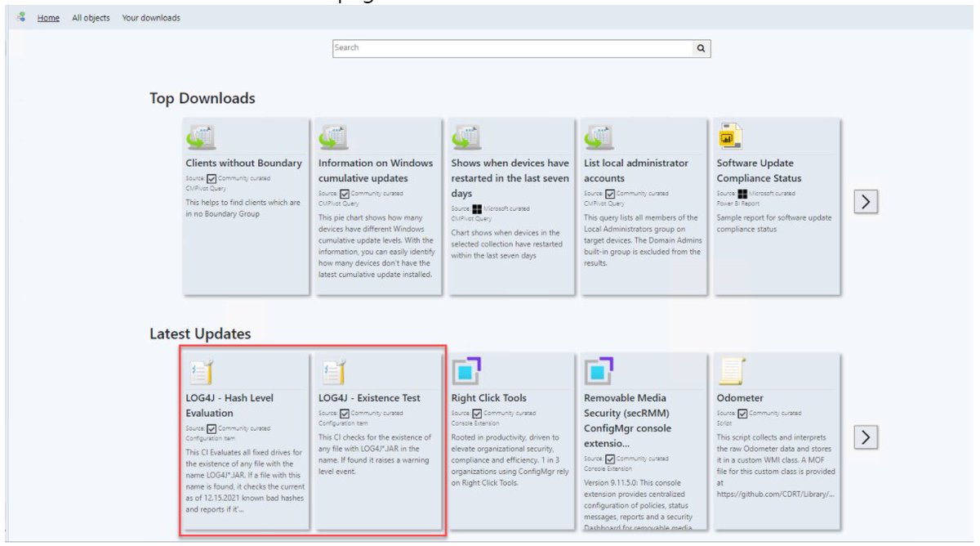Open LOG4J Hash Level Evaluation icon
The image size is (980, 546).
[200, 372]
